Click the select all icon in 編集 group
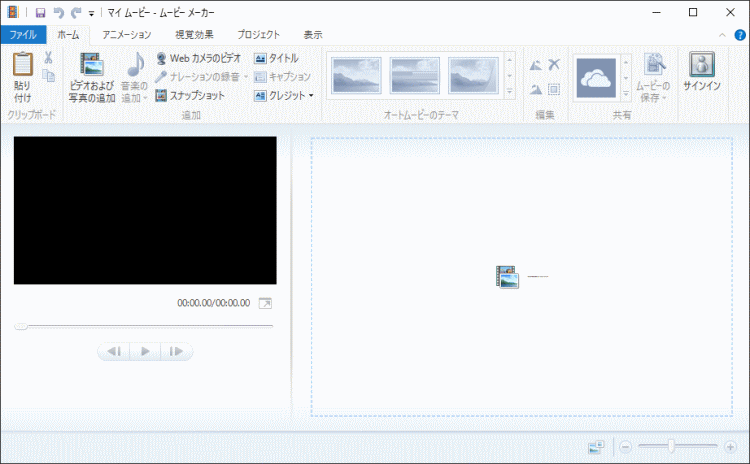Viewport: 750px width, 464px height. tap(554, 89)
